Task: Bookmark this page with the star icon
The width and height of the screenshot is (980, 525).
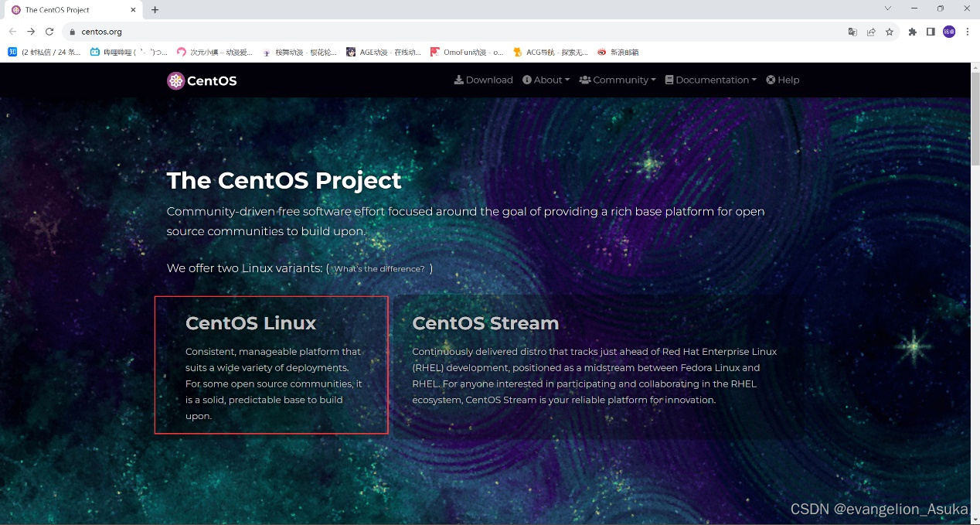Action: point(890,32)
